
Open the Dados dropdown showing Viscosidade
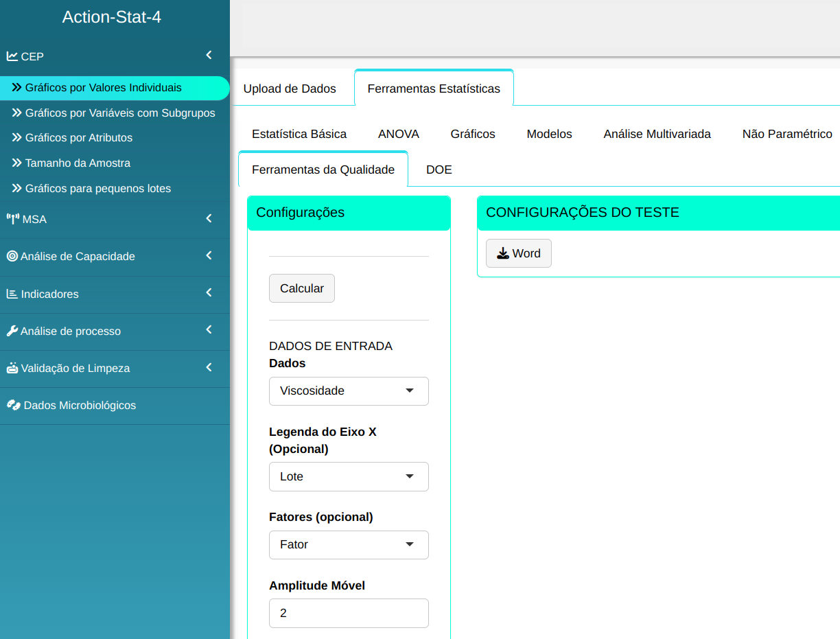tap(349, 391)
